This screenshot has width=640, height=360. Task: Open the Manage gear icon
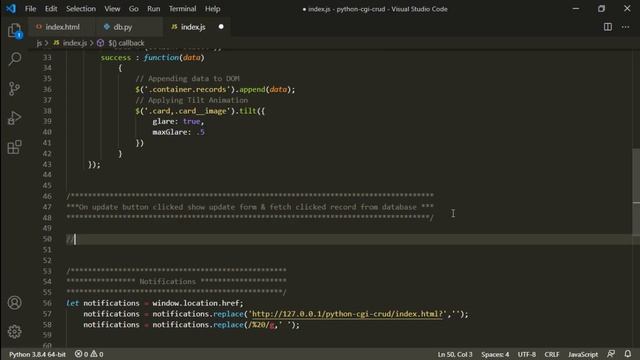(15, 331)
